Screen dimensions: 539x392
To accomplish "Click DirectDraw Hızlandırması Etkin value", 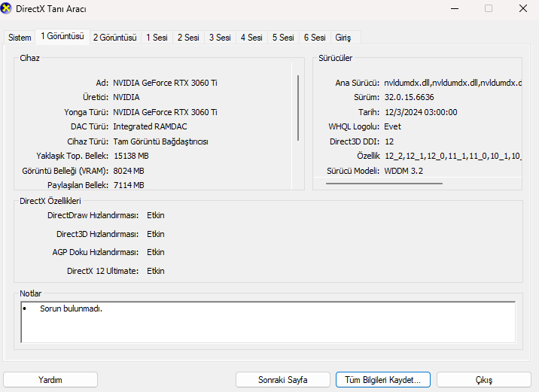I will (x=155, y=215).
